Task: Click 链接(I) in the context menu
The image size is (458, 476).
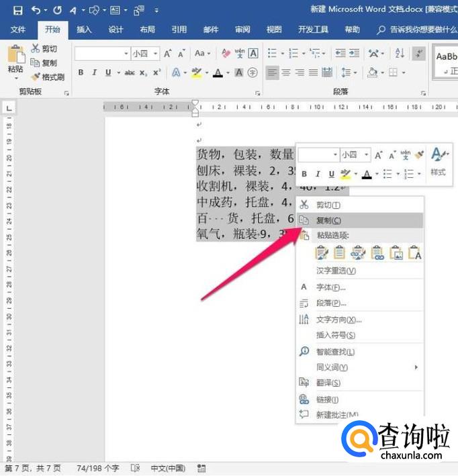Action: 359,399
